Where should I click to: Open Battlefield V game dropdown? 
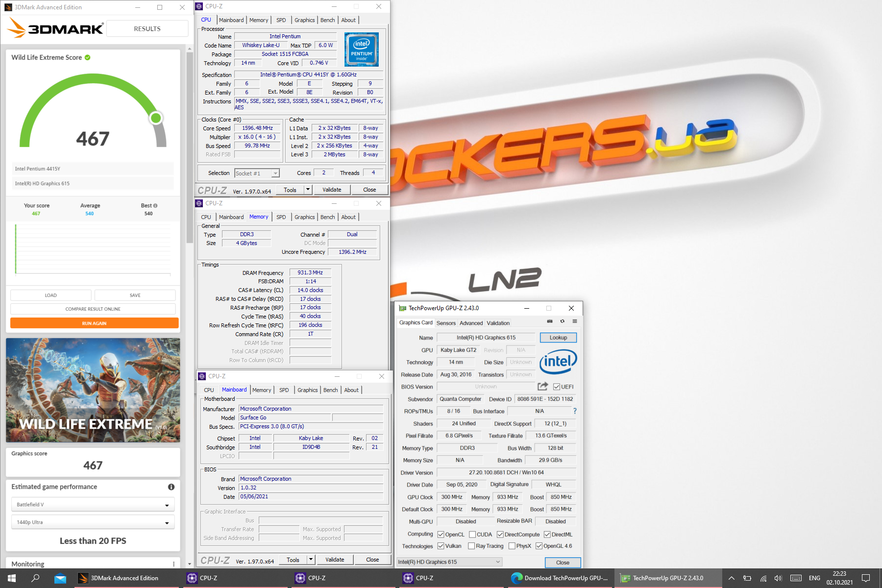pyautogui.click(x=93, y=505)
